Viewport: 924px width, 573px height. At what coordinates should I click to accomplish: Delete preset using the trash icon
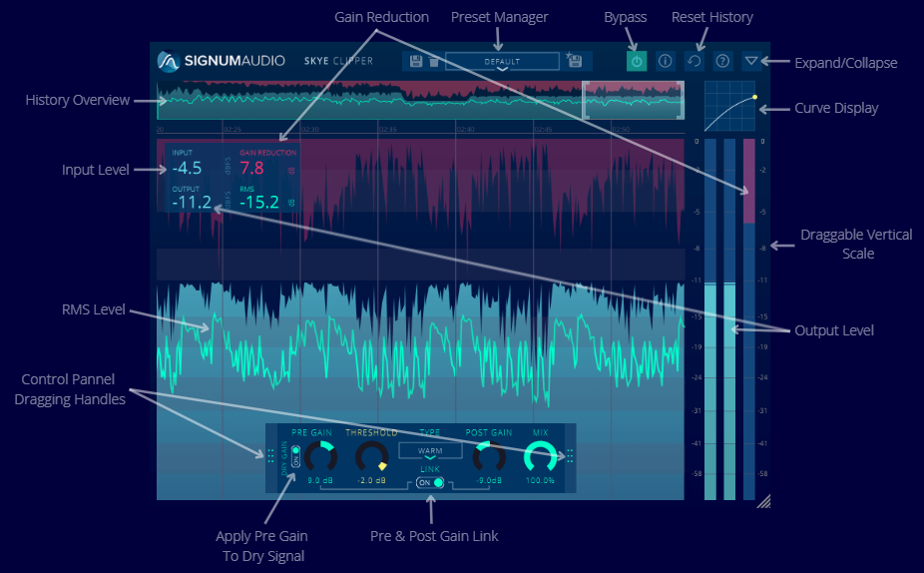(x=434, y=61)
